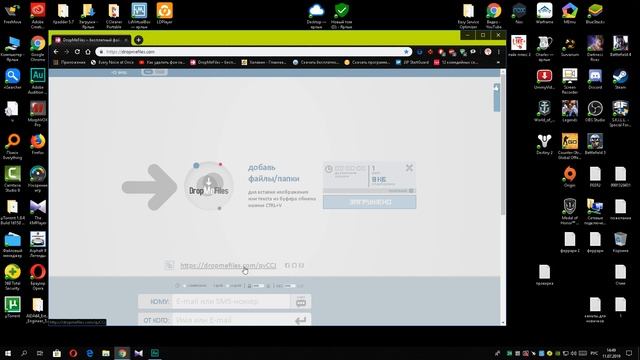Open the 360 Total Security desktop icon
Screen dimensions: 640x360
point(12,277)
